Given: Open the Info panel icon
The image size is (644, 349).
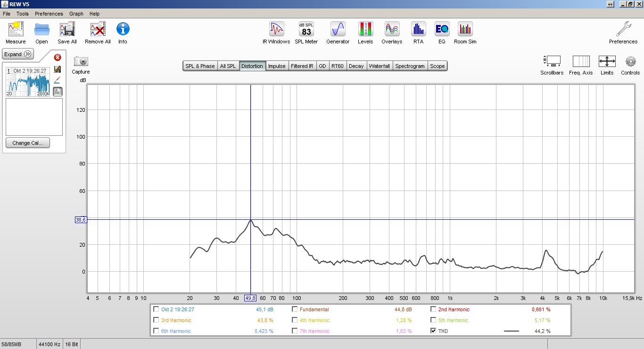Looking at the screenshot, I should pos(123,29).
